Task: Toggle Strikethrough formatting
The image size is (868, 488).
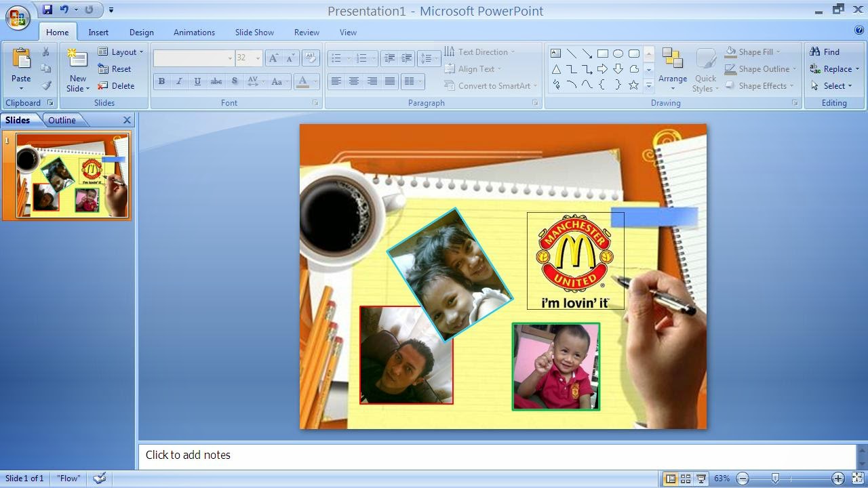Action: [216, 81]
